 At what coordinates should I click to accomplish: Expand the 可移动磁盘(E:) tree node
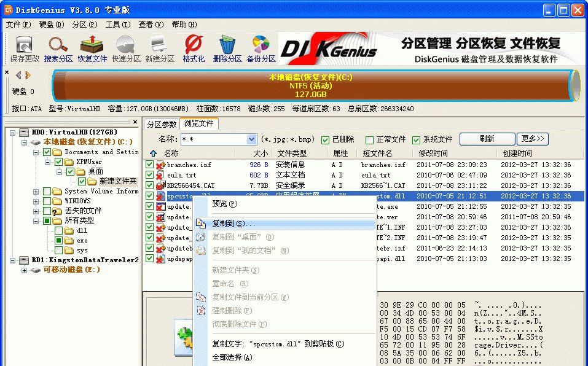pyautogui.click(x=25, y=270)
